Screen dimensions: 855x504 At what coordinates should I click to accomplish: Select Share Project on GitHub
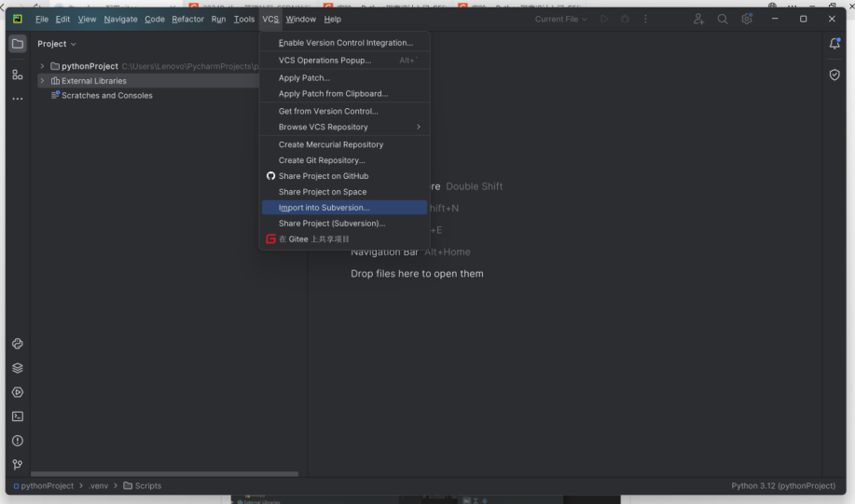(x=345, y=176)
